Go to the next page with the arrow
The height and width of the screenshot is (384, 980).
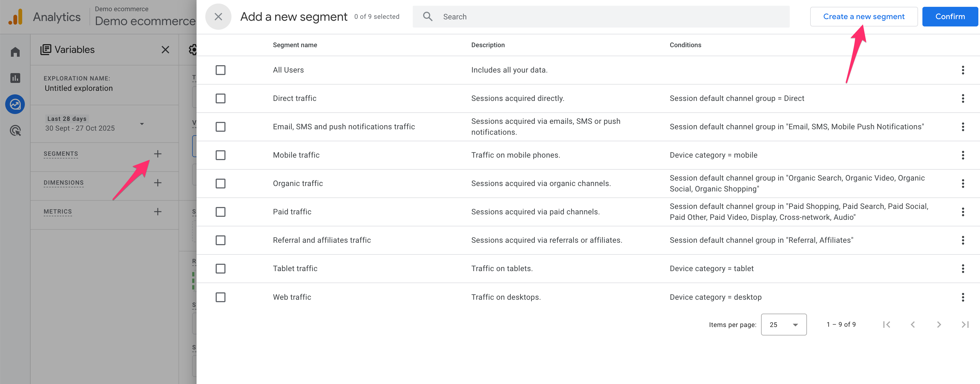(939, 324)
